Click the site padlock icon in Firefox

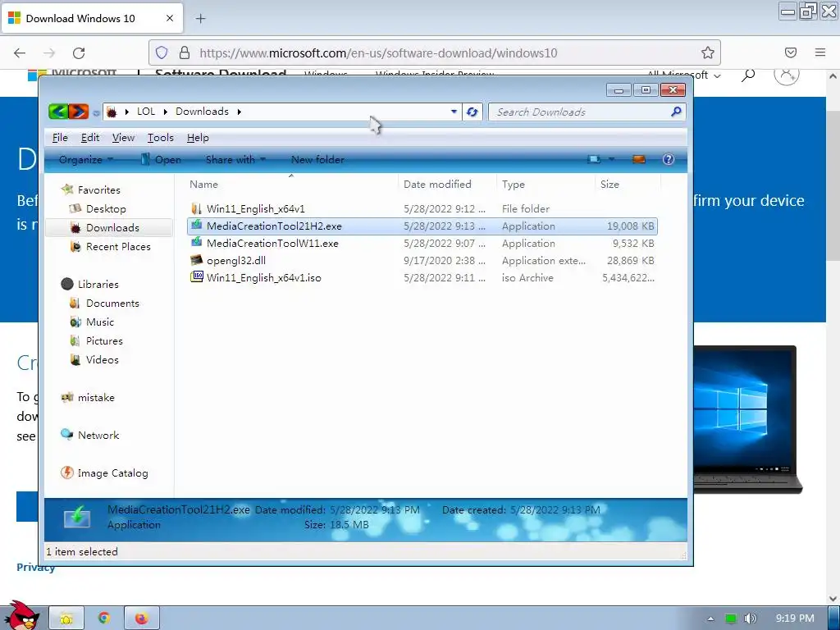tap(185, 52)
